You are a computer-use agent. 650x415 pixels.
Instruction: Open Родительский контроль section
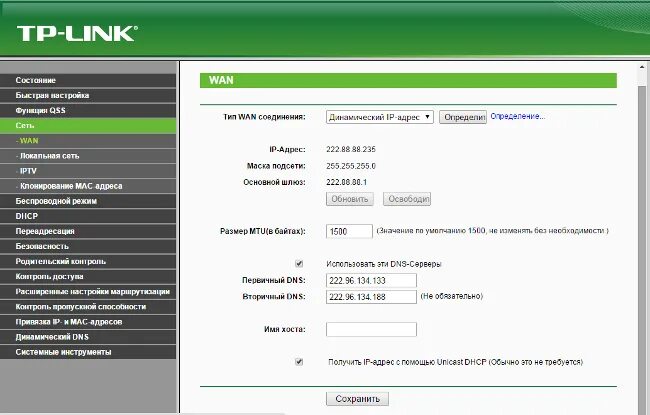[88, 262]
